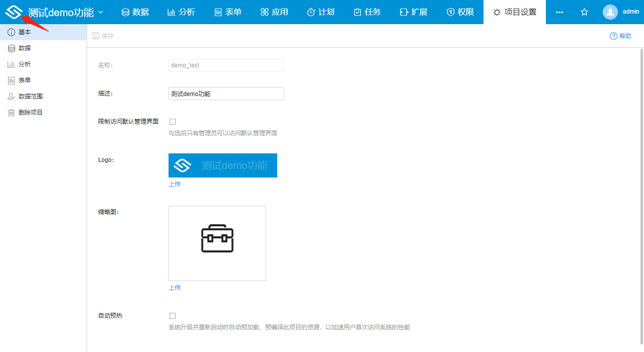Open the ... more options menu
Screen dimensions: 644x352
tap(559, 12)
